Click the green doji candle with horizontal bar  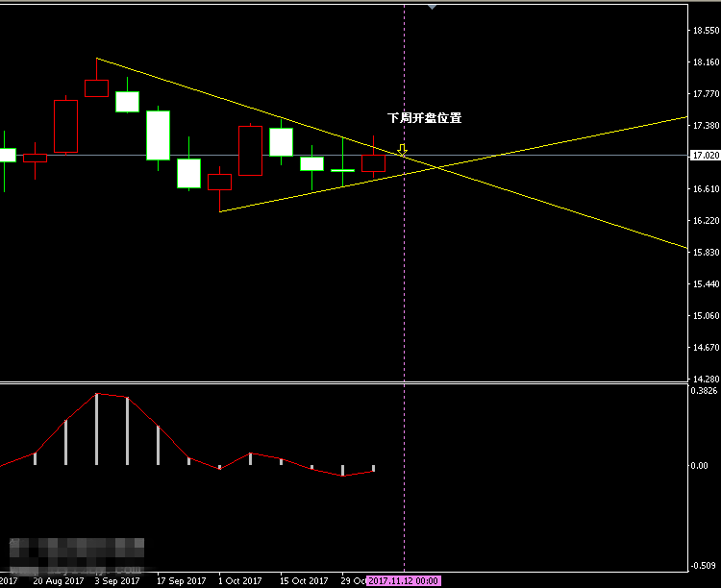[343, 170]
